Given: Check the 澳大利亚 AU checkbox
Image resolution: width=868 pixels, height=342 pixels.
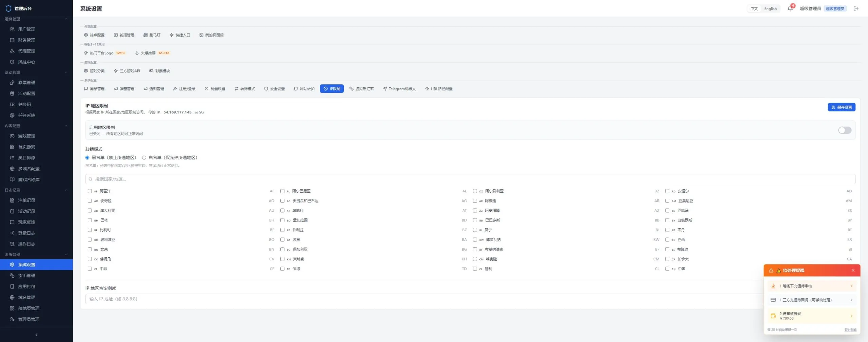Looking at the screenshot, I should [x=90, y=210].
